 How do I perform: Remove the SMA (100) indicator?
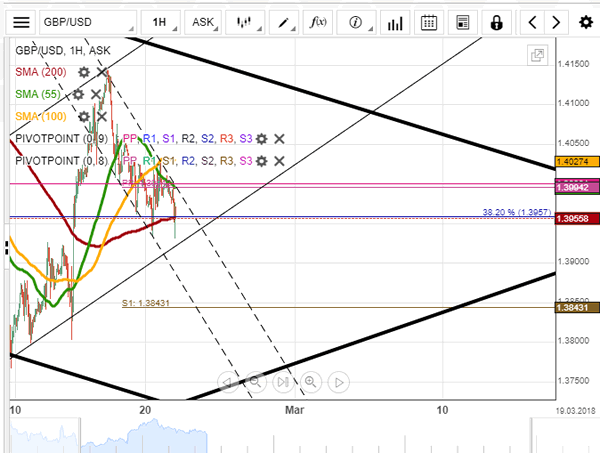click(x=102, y=116)
